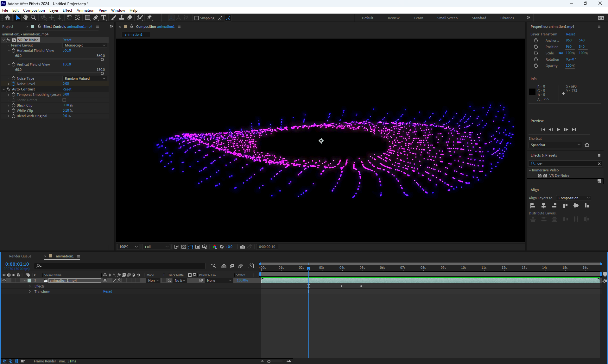Click the Take Snapshot camera icon
This screenshot has height=364, width=608.
(x=243, y=247)
